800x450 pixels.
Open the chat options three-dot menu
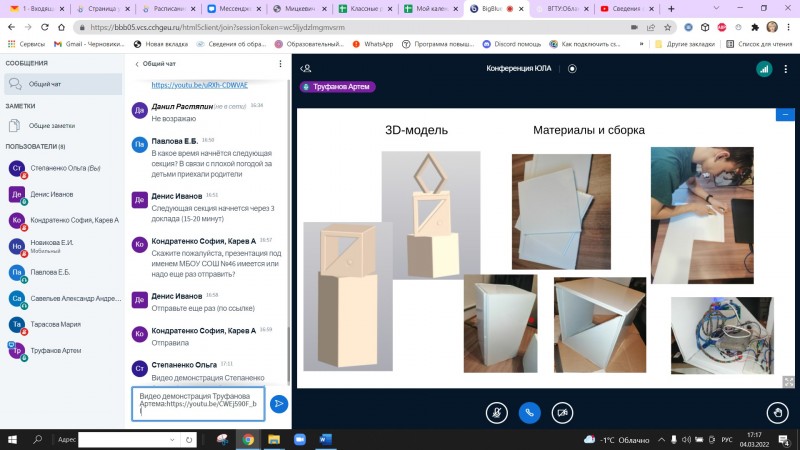[x=280, y=63]
